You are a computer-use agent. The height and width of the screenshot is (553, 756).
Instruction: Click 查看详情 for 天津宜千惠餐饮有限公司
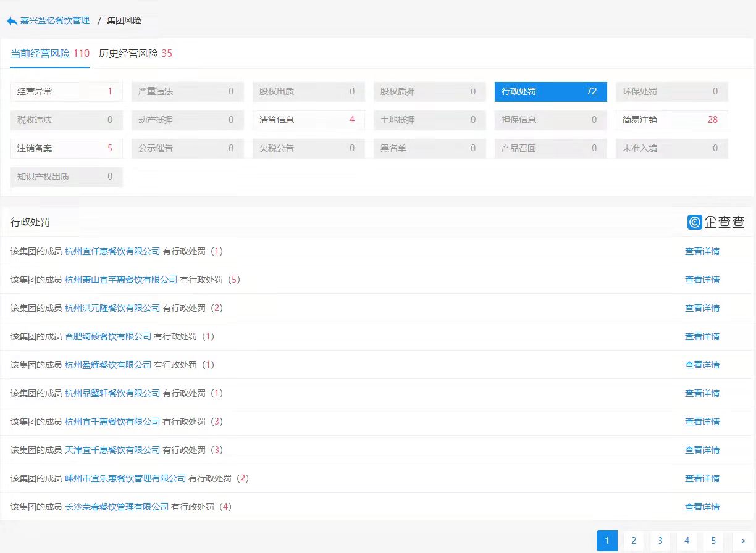(x=702, y=451)
